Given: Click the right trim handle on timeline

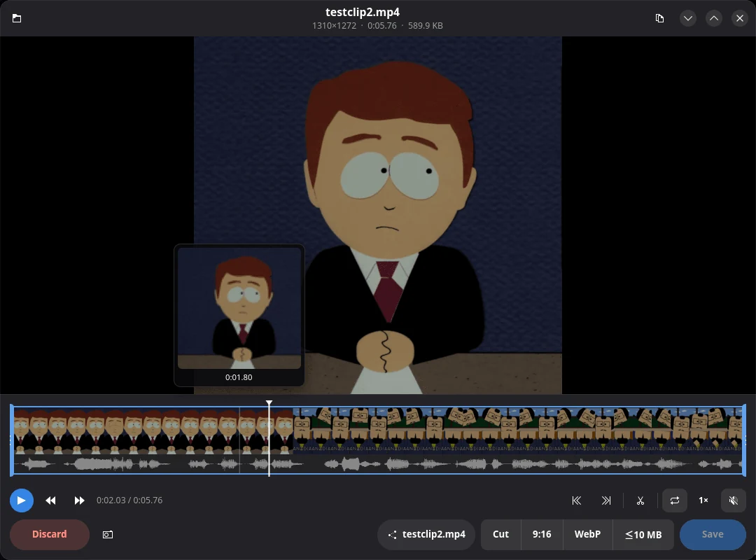Looking at the screenshot, I should tap(744, 440).
